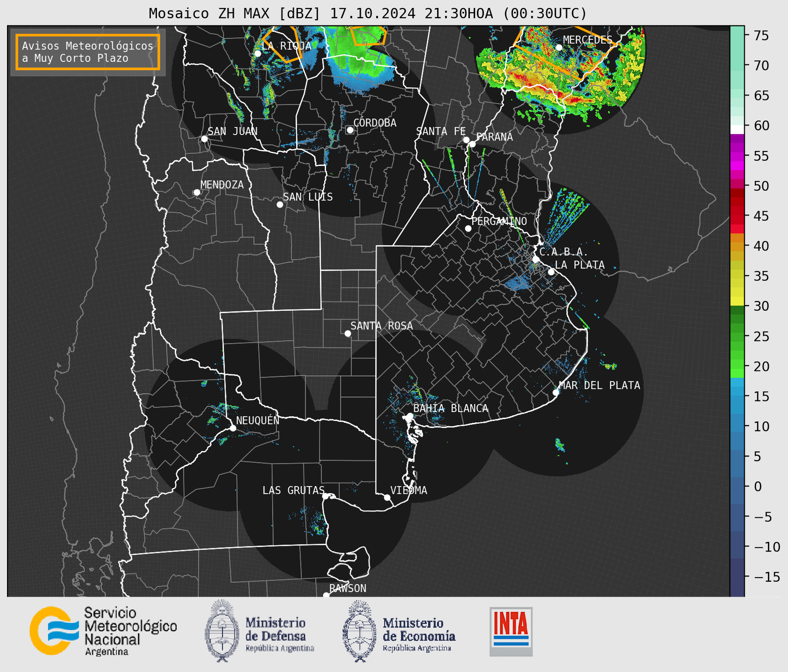The height and width of the screenshot is (672, 788).
Task: Click the SANTA ROSA map label
Action: (x=382, y=326)
